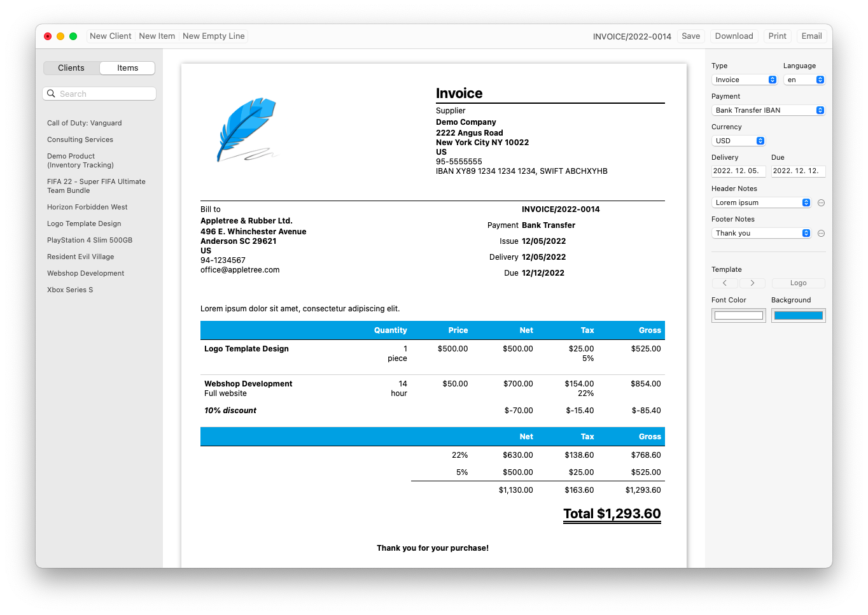
Task: Select PlayStation 4 Slim 500GB item
Action: 90,240
